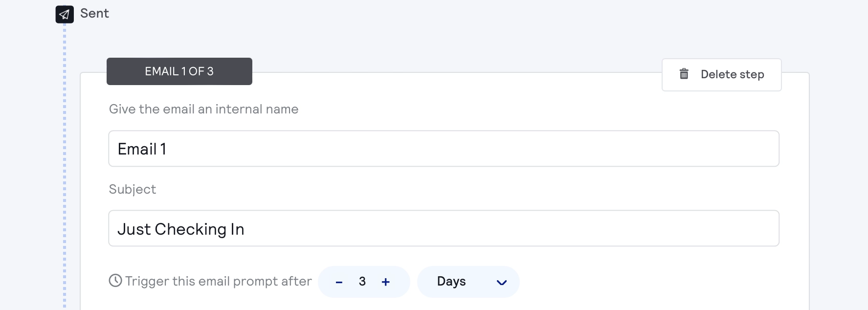Click the chevron on the Days selector
The image size is (868, 310).
501,282
